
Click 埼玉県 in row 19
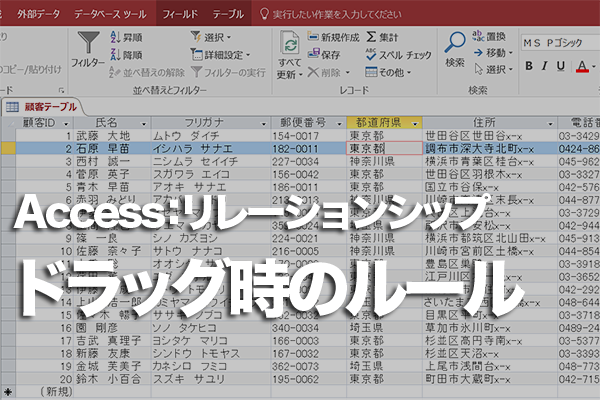point(366,366)
